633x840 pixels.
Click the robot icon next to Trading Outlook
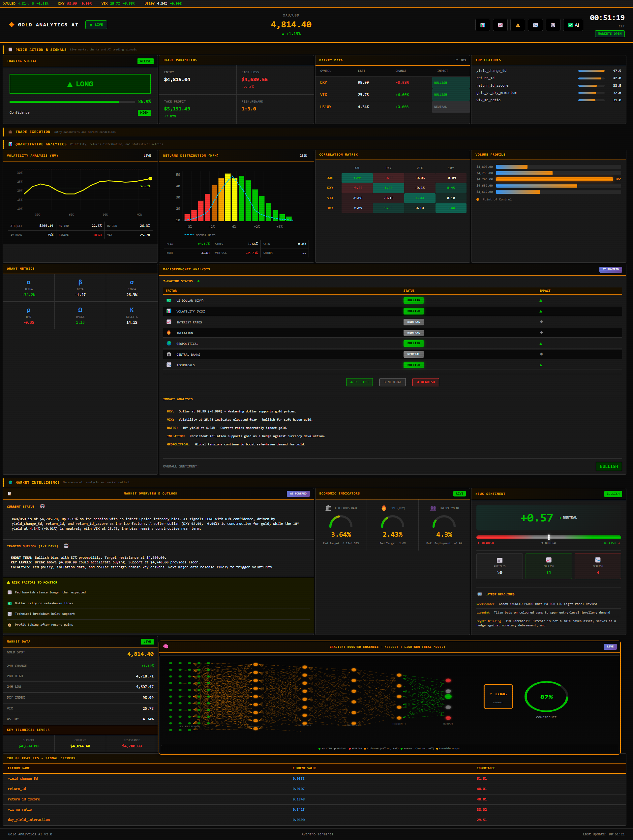(66, 546)
